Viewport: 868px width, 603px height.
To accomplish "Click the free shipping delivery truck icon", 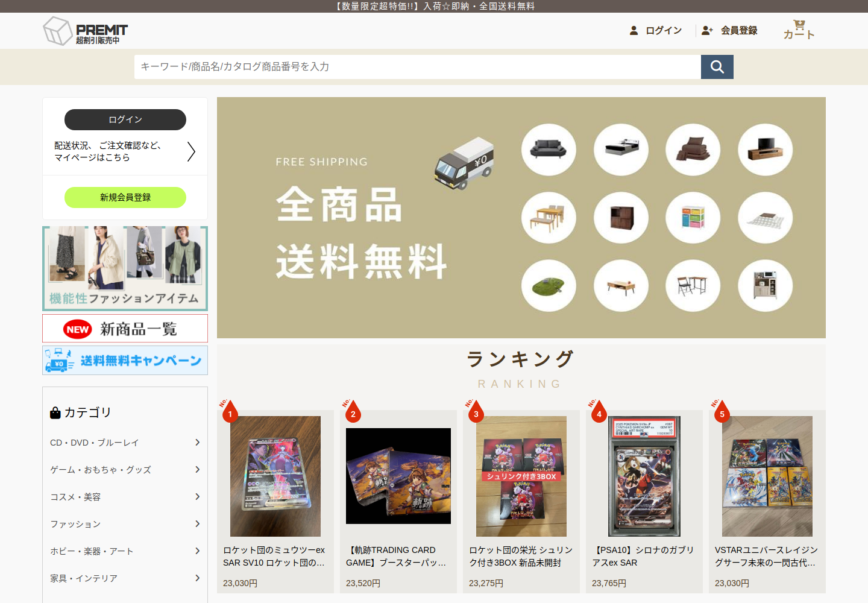I will [x=464, y=163].
